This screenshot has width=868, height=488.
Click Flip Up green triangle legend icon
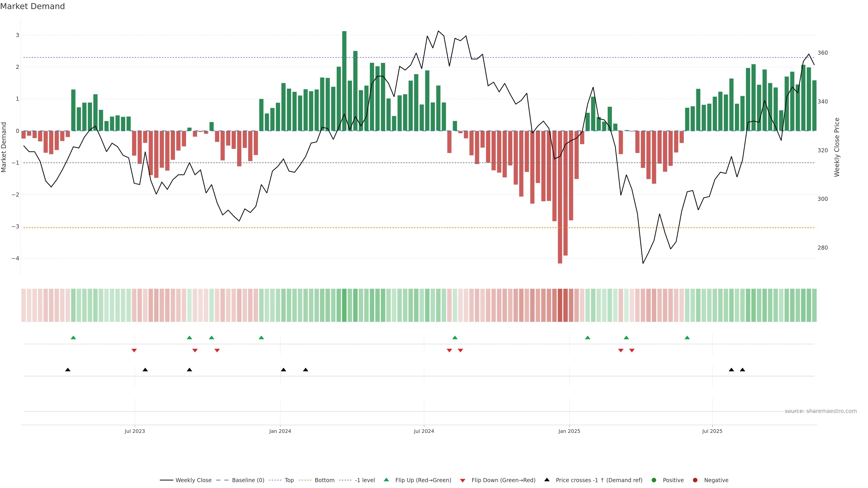[387, 480]
